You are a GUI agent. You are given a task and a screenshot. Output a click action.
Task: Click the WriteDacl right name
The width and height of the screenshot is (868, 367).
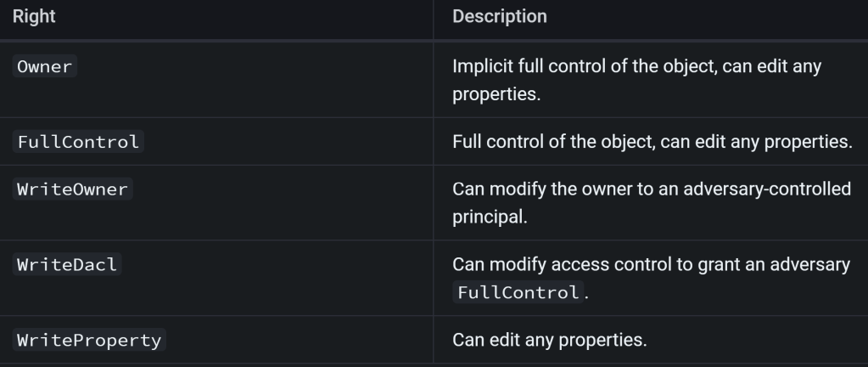(x=67, y=264)
